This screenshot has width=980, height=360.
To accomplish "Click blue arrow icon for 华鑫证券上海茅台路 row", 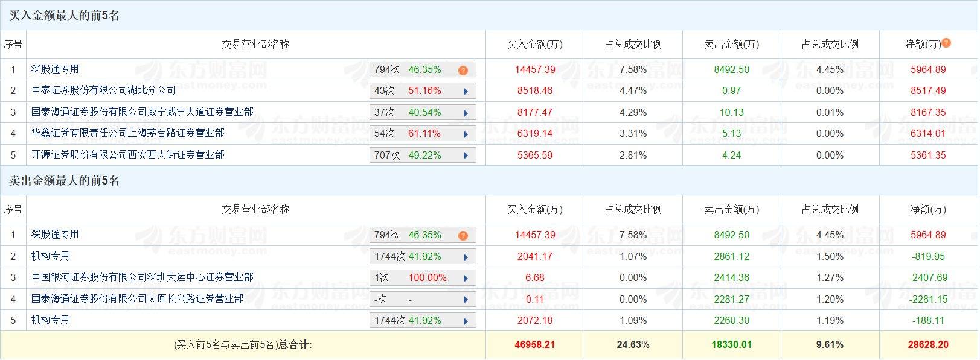I will point(465,133).
